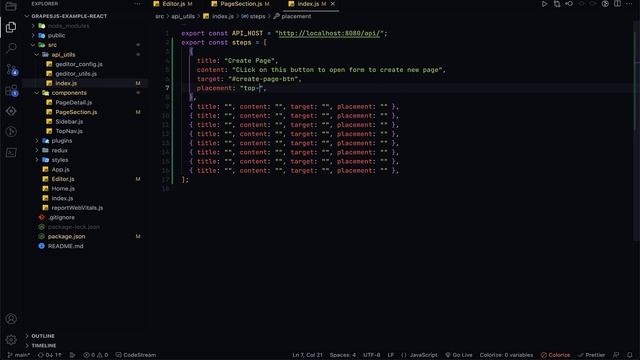The image size is (640, 360).
Task: Collapse the GRAPESJS-EXAMPLE-REACT root folder
Action: click(69, 16)
